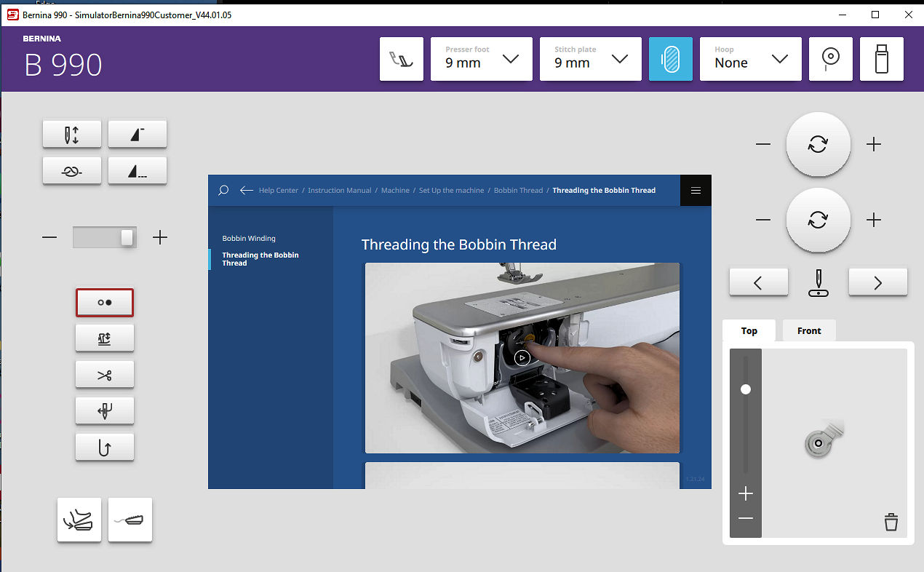The image size is (924, 572).
Task: Open the Machine breadcrumb link
Action: [x=395, y=191]
